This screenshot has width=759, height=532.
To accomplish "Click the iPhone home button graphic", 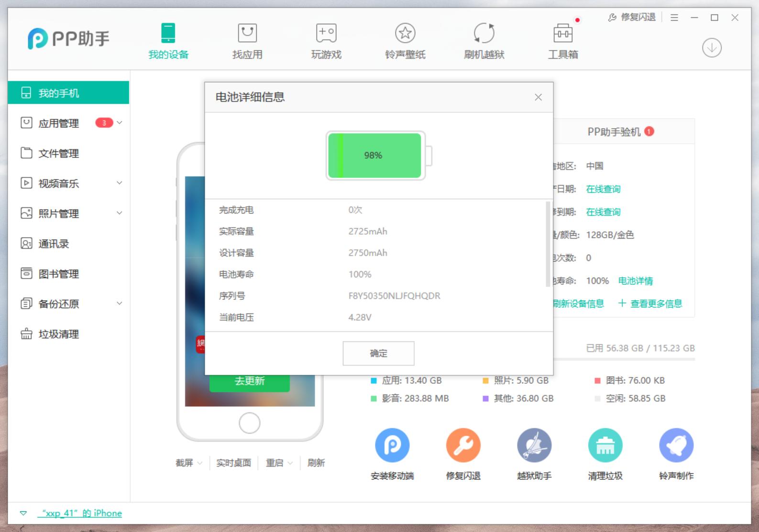I will coord(249,423).
